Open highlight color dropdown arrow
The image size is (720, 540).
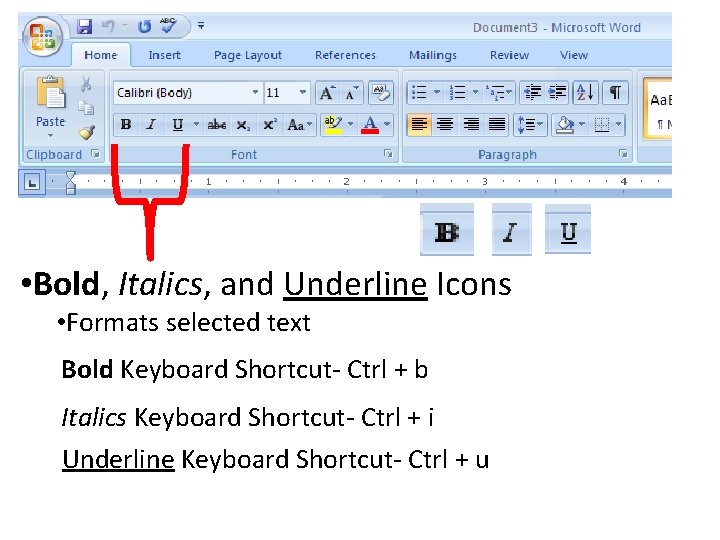pos(351,124)
